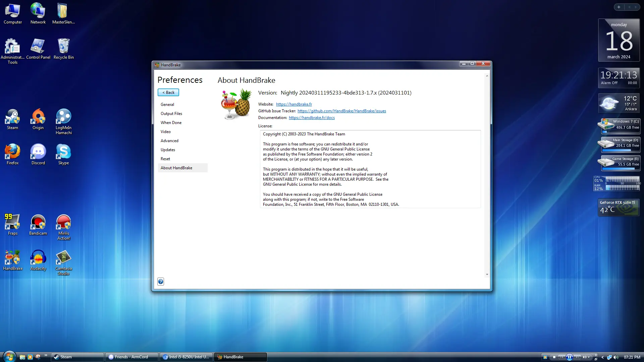Go to the Video preferences section

coord(166,132)
